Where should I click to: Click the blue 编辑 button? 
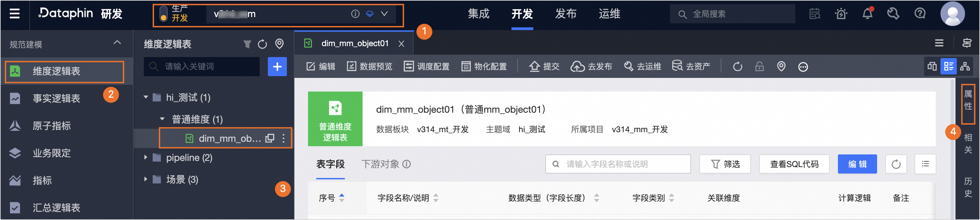pyautogui.click(x=857, y=164)
